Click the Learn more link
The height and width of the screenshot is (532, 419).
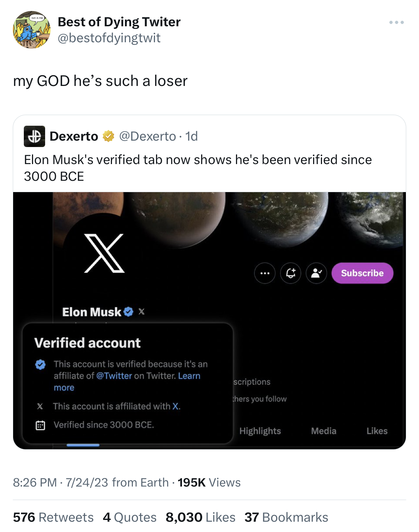127,382
